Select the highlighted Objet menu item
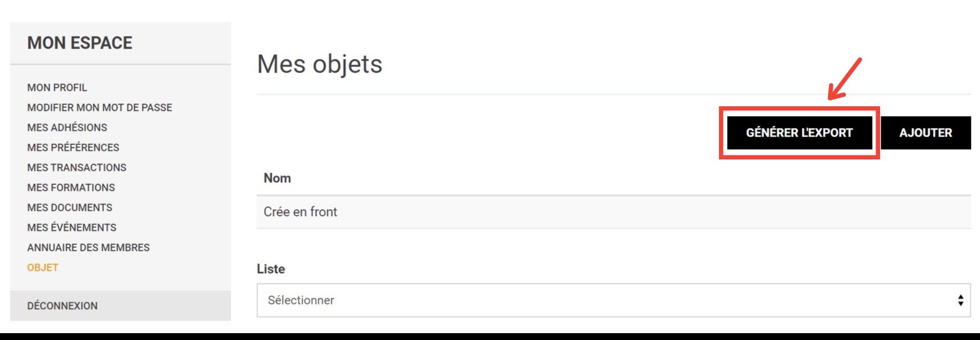This screenshot has width=980, height=340. (x=43, y=267)
